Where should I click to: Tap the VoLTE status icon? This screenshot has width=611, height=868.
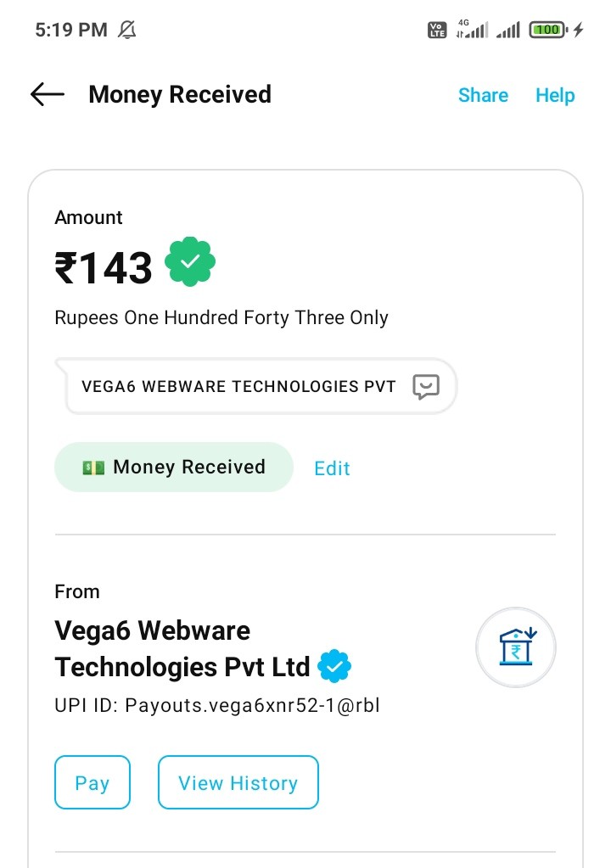(x=436, y=31)
